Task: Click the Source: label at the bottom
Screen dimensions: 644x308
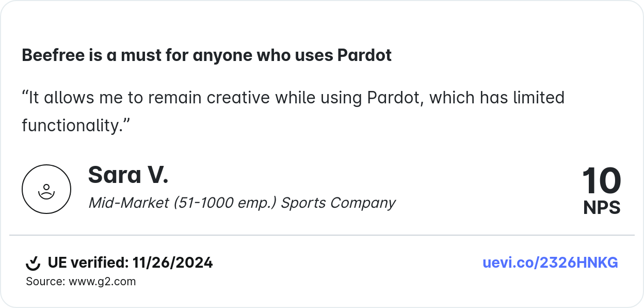Action: click(x=45, y=282)
